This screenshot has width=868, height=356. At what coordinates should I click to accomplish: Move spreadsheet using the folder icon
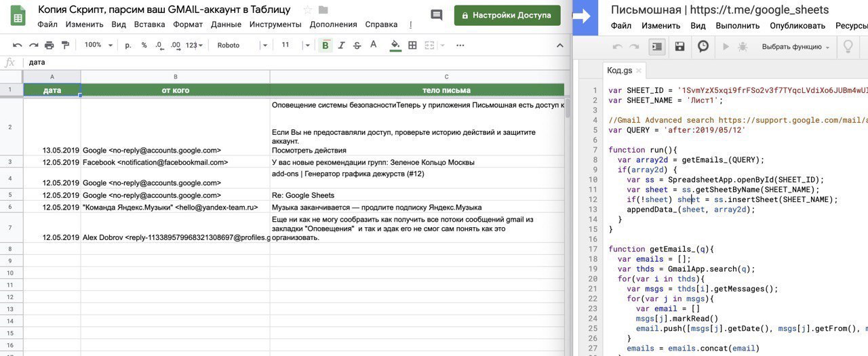[x=323, y=10]
